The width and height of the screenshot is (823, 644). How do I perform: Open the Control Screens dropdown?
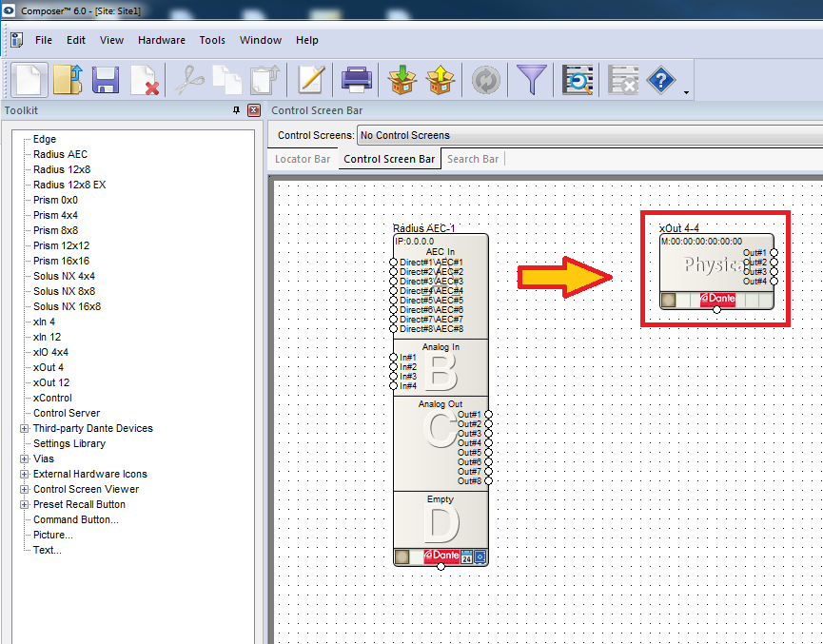point(590,135)
